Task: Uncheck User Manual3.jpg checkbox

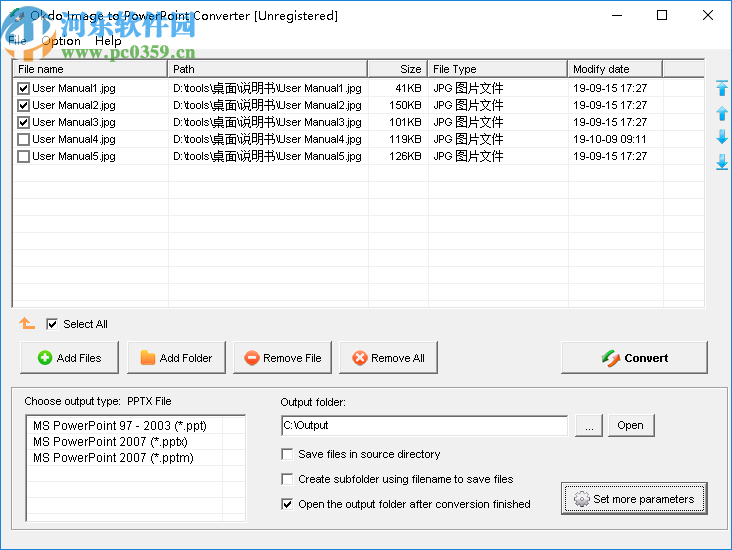Action: coord(23,122)
